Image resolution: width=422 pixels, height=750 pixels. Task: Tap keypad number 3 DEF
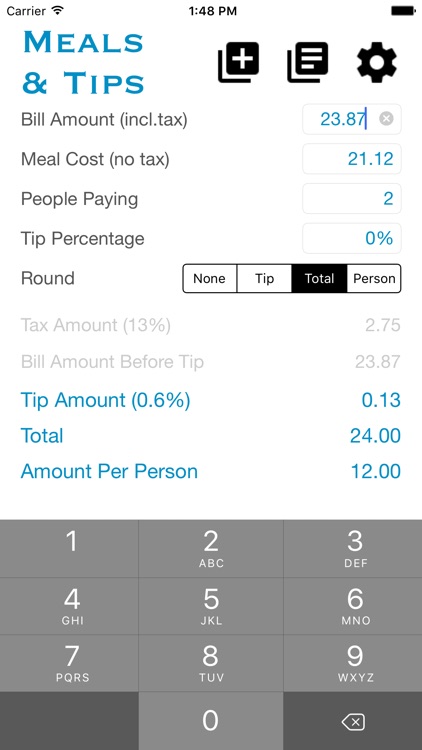[x=353, y=549]
